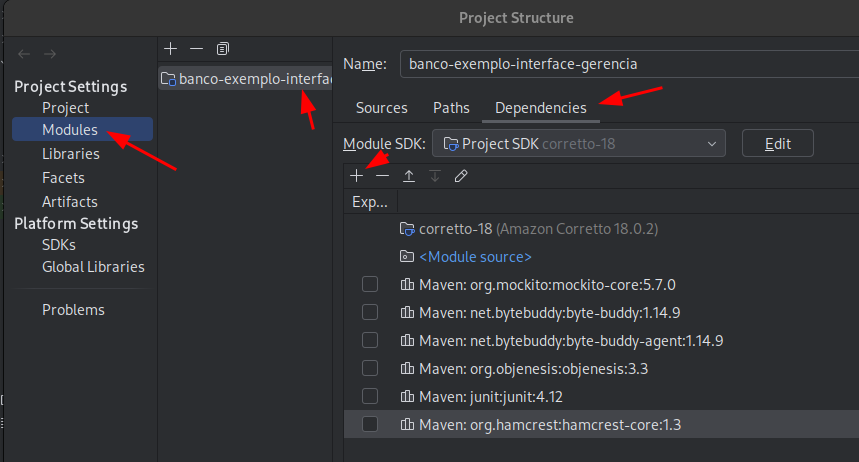Click the back navigation arrow
859x462 pixels.
pos(24,54)
